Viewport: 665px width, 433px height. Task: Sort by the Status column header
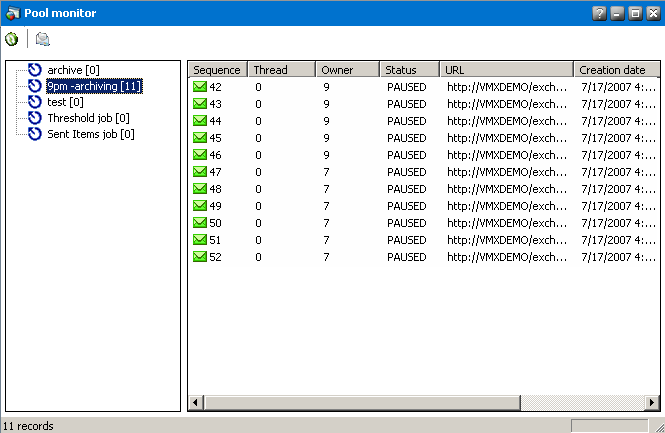(409, 70)
